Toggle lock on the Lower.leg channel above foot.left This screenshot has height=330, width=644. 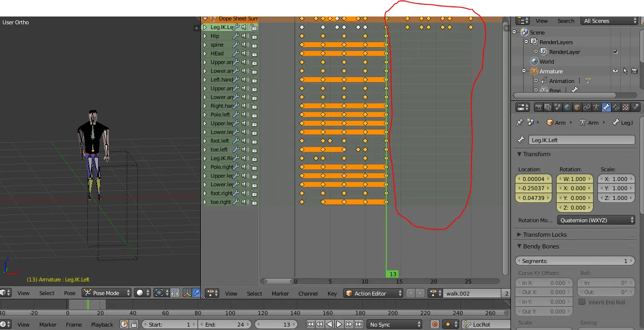pyautogui.click(x=253, y=132)
